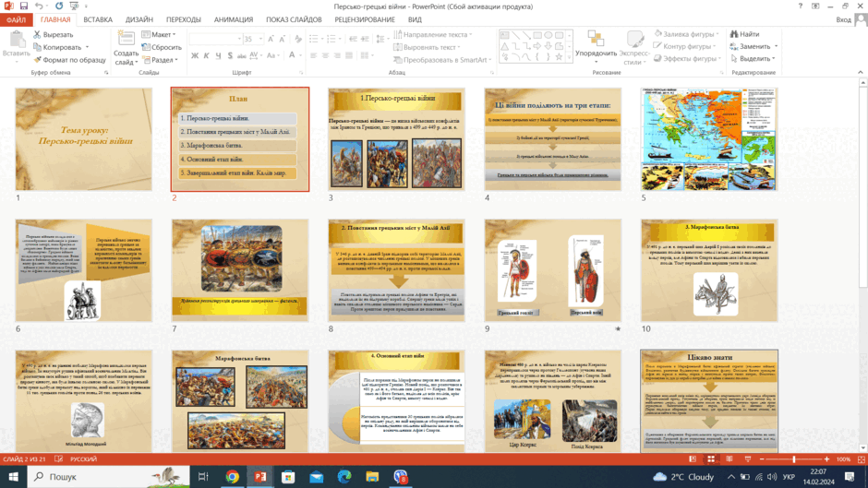This screenshot has width=868, height=488.
Task: Open the Раздел section dropdown
Action: [160, 60]
